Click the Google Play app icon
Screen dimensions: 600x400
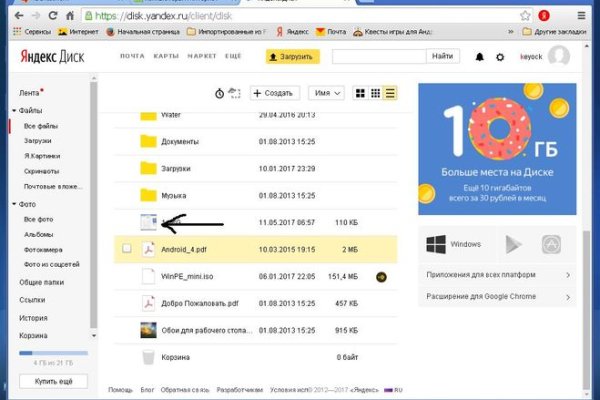tap(510, 244)
